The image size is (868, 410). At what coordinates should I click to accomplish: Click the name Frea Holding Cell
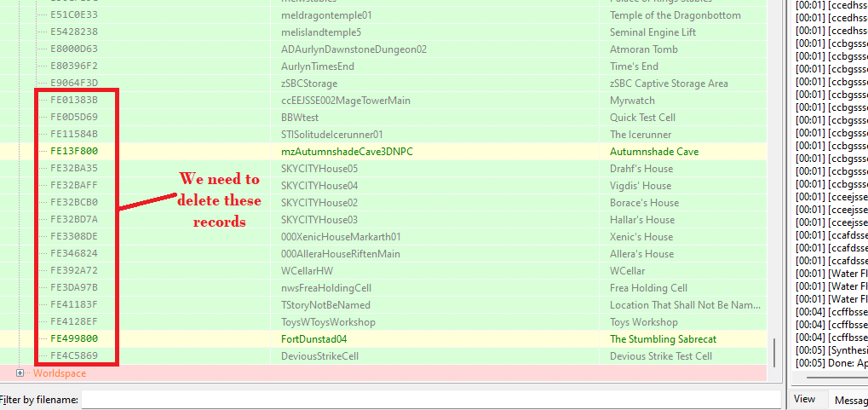click(649, 289)
